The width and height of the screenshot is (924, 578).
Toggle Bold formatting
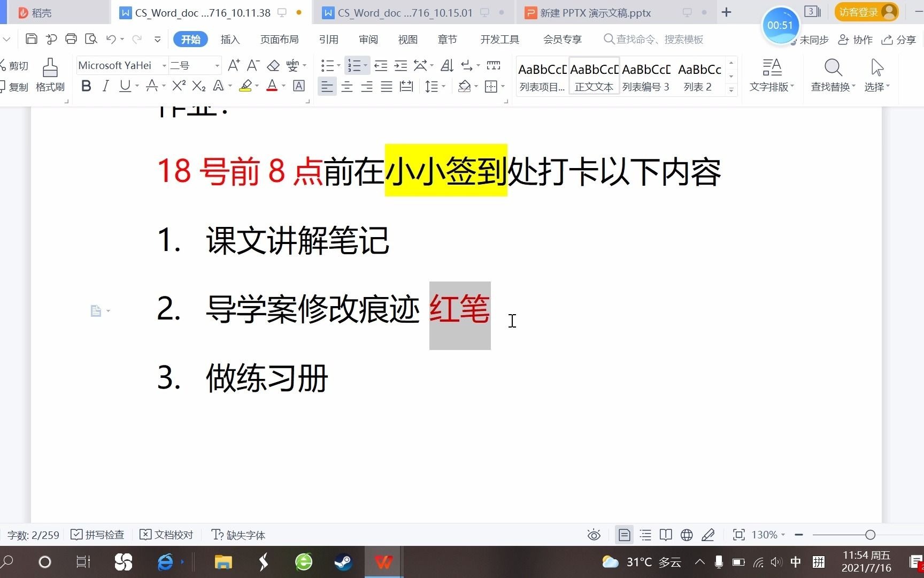[86, 86]
